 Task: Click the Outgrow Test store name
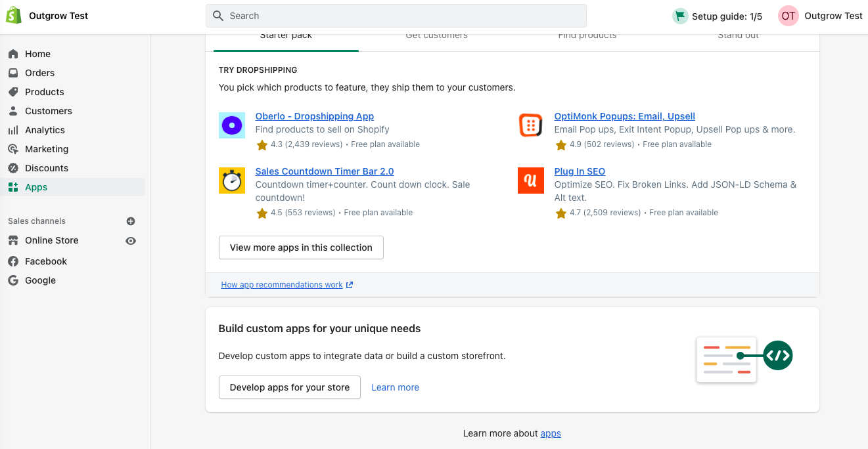(x=58, y=16)
